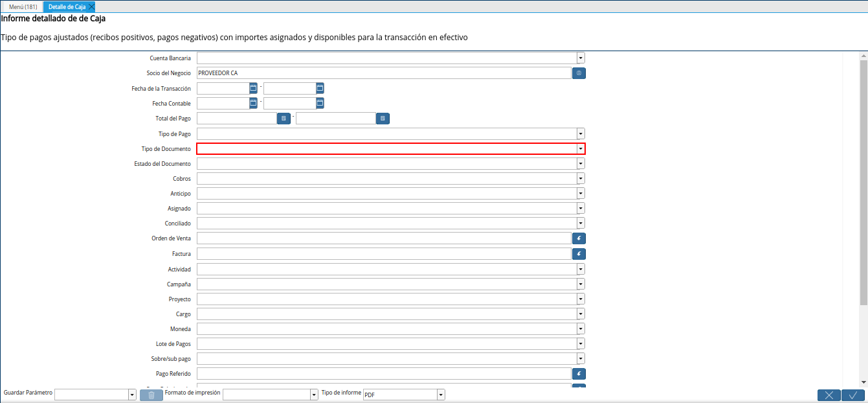Open calendar for Fecha Contable start date
The height and width of the screenshot is (403, 868).
coord(253,103)
